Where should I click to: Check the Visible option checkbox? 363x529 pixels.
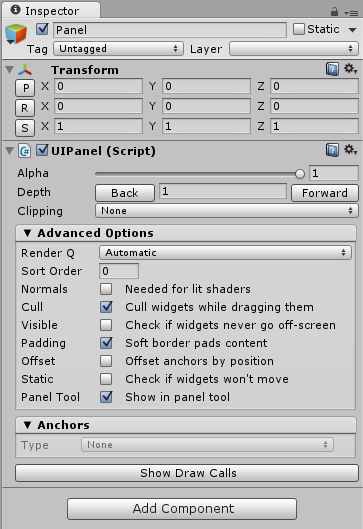pyautogui.click(x=106, y=325)
